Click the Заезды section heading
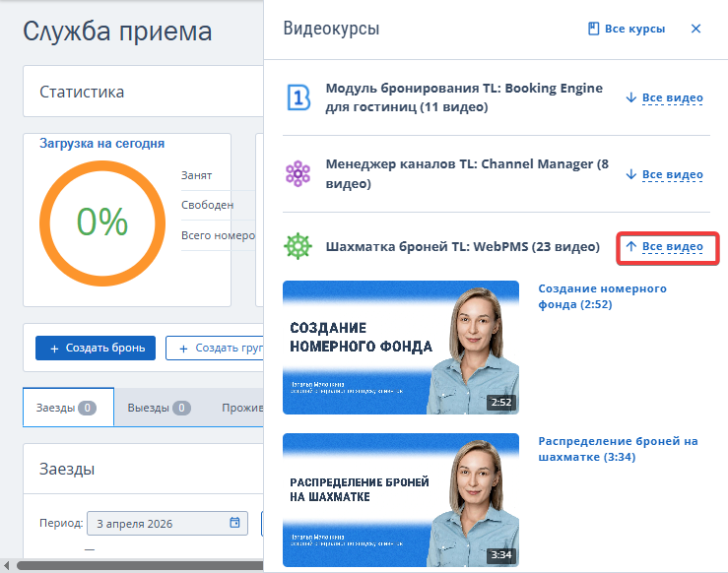Screen dimensions: 728x573 click(67, 469)
